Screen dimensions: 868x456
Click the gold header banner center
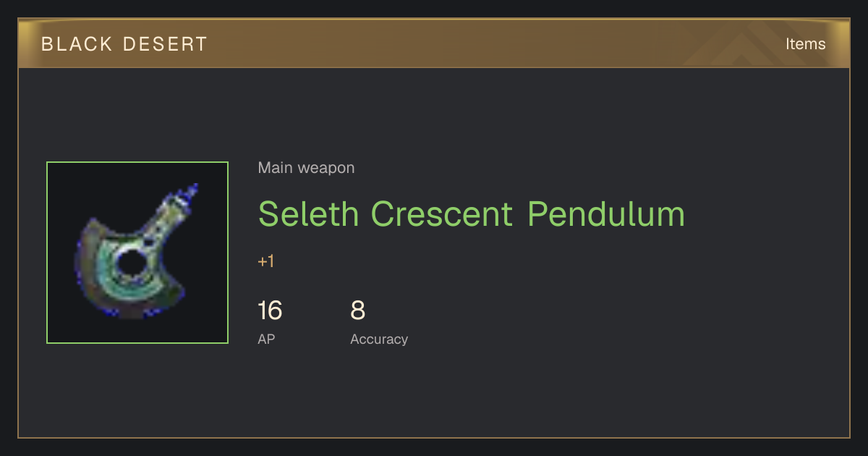[x=434, y=43]
